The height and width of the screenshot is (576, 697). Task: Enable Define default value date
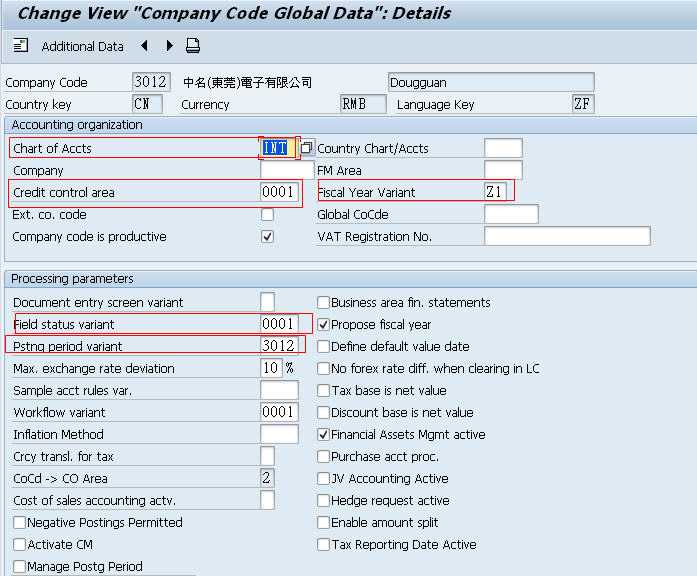point(324,346)
